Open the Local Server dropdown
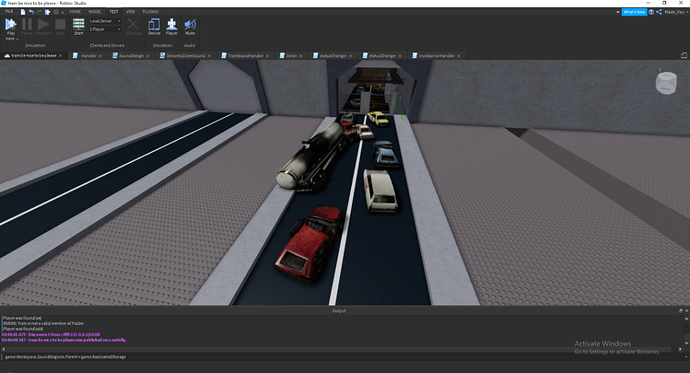Screen dimensions: 690x373 pyautogui.click(x=105, y=21)
